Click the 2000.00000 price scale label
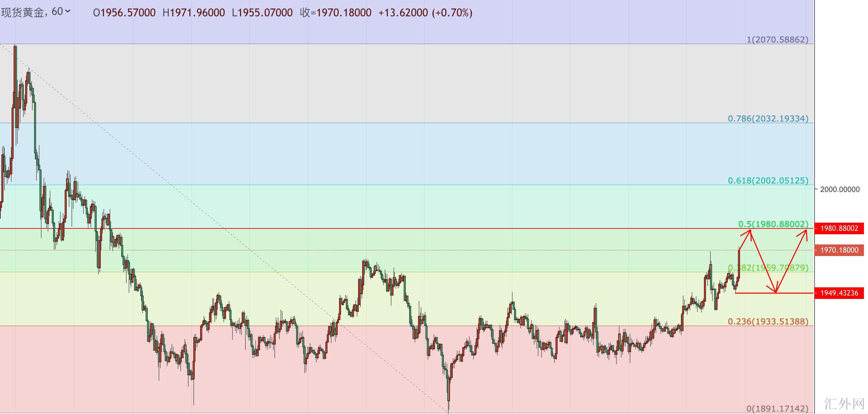868x414 pixels. [x=839, y=189]
